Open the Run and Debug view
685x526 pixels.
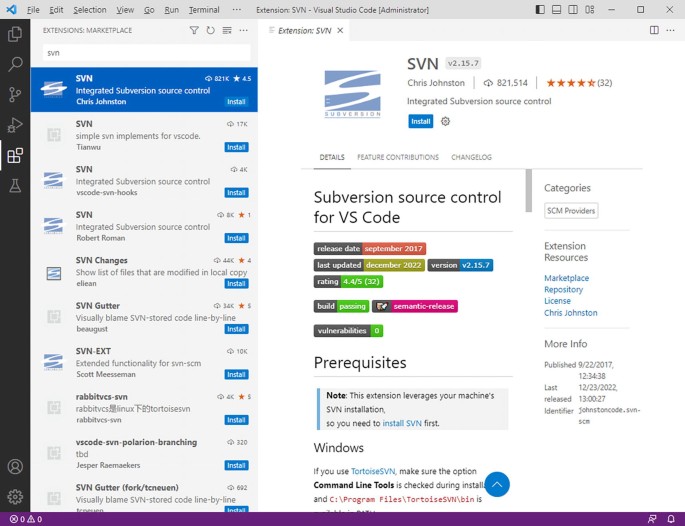click(x=15, y=125)
